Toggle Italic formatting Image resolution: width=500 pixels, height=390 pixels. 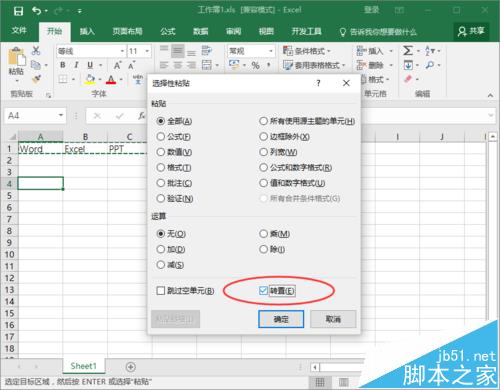(x=76, y=65)
